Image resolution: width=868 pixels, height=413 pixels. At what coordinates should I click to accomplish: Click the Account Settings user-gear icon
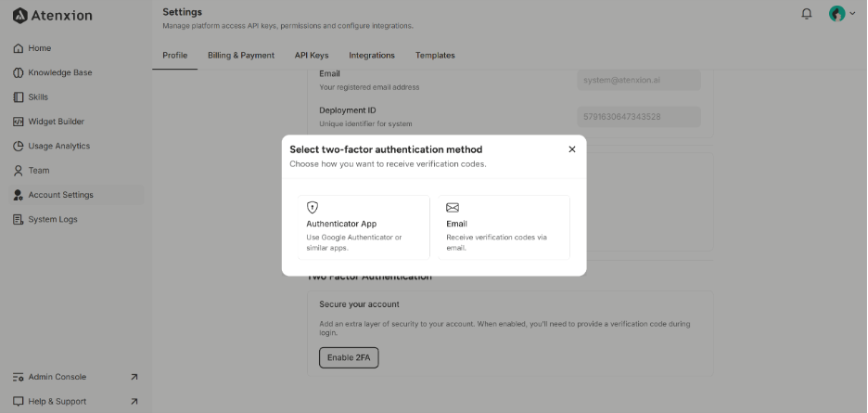tap(19, 195)
